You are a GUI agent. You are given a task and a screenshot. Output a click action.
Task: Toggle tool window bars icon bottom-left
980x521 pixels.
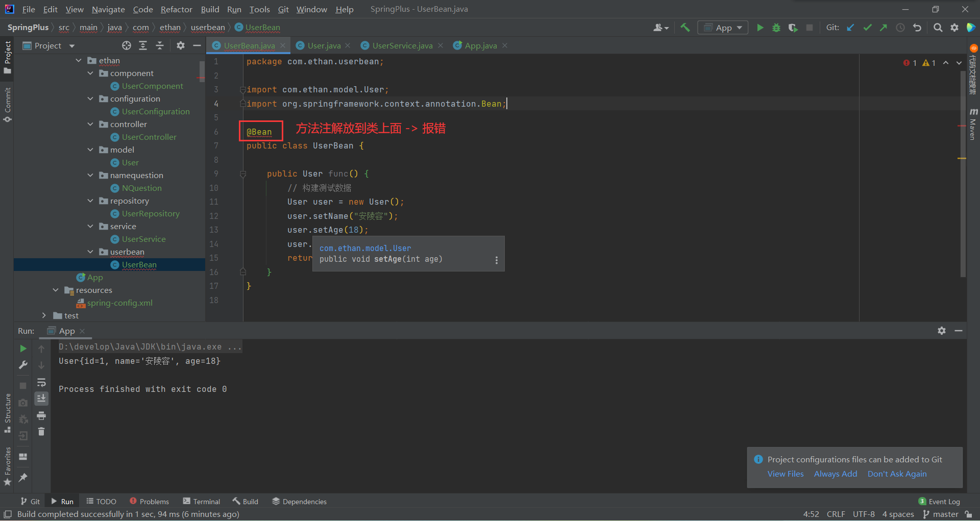[x=8, y=514]
